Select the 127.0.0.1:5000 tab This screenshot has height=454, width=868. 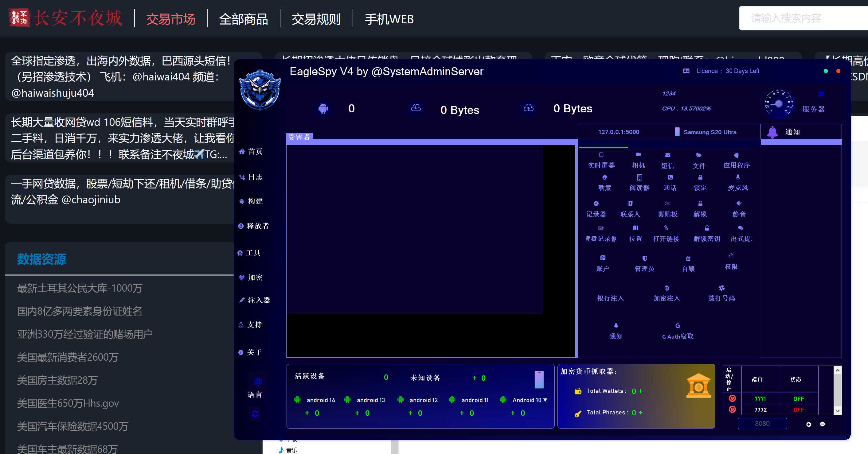pyautogui.click(x=619, y=132)
